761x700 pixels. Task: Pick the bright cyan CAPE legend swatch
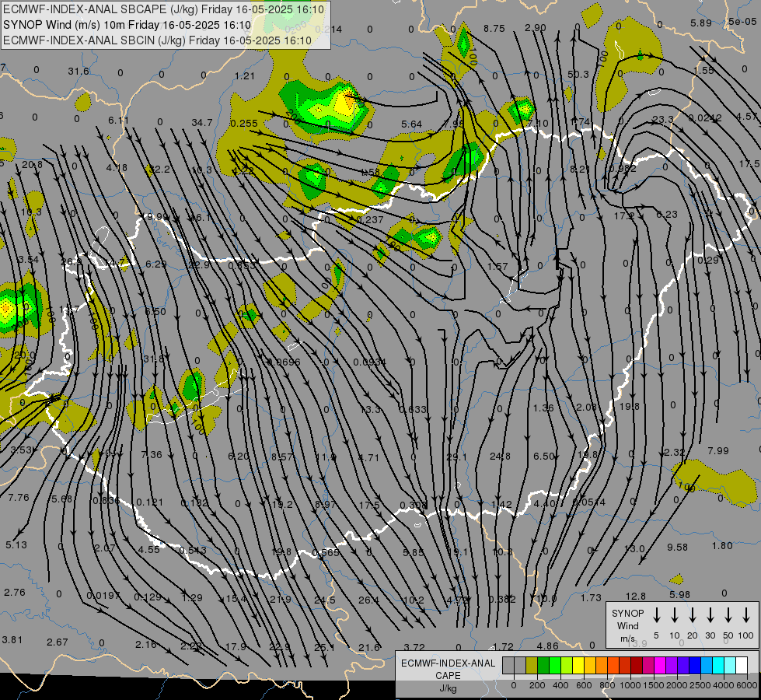(718, 665)
